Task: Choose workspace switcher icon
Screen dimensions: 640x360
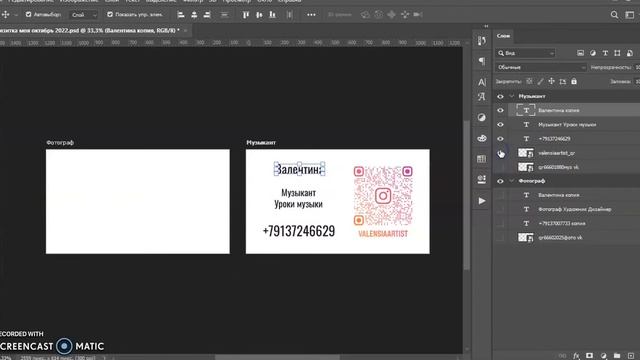Action: click(x=630, y=15)
